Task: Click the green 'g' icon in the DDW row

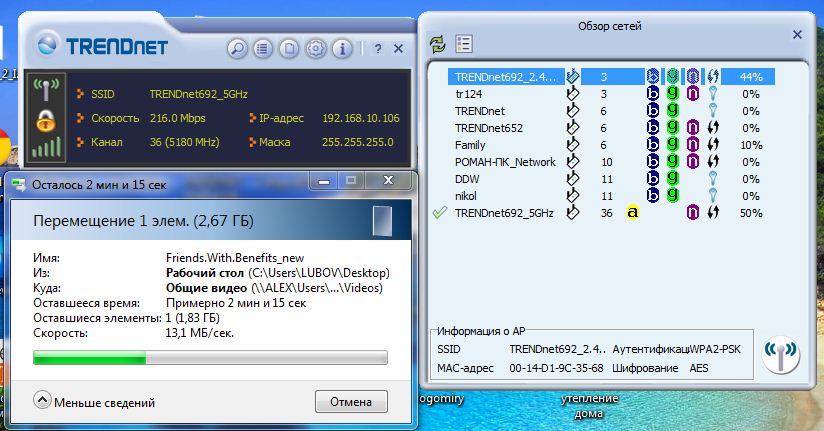Action: 672,179
